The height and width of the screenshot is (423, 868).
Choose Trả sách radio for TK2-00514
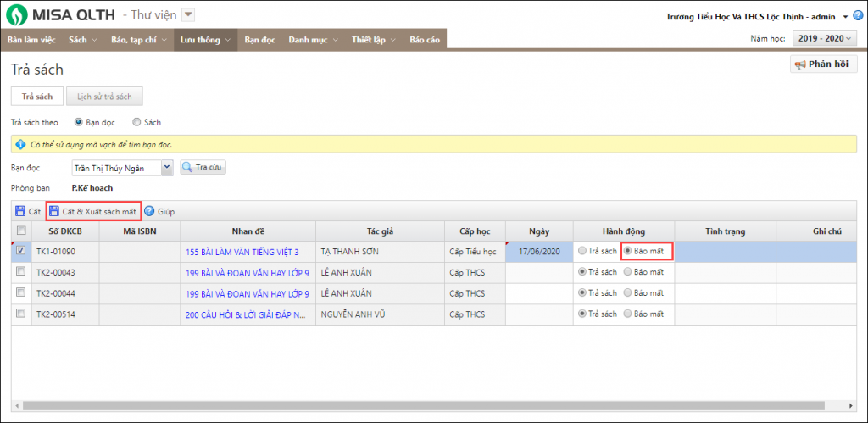581,314
